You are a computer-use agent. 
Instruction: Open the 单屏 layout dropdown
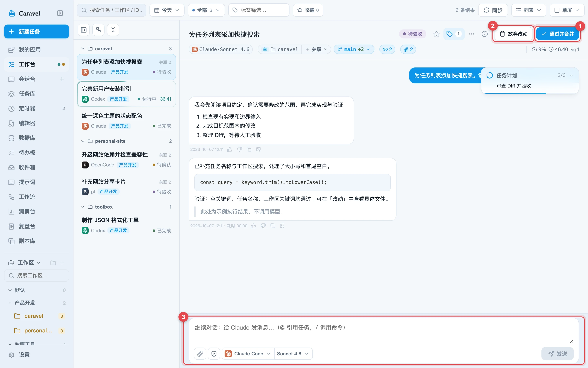tap(567, 10)
